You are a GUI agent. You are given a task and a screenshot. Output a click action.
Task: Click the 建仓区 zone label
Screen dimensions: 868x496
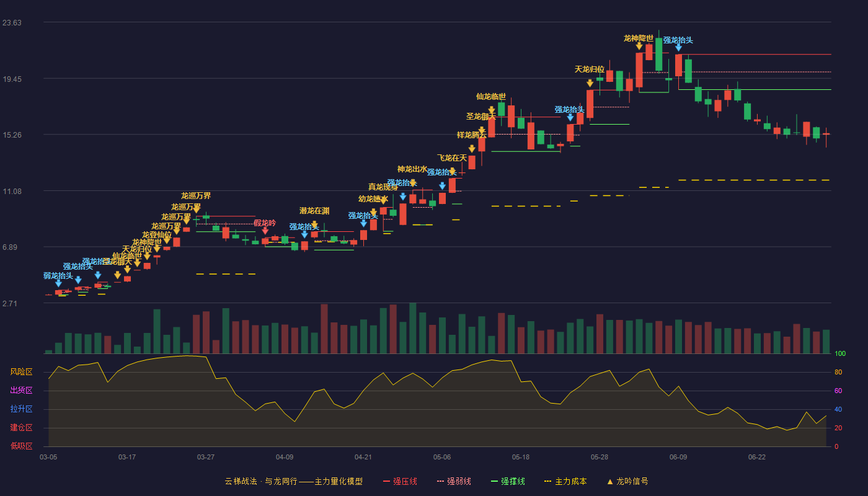point(21,428)
